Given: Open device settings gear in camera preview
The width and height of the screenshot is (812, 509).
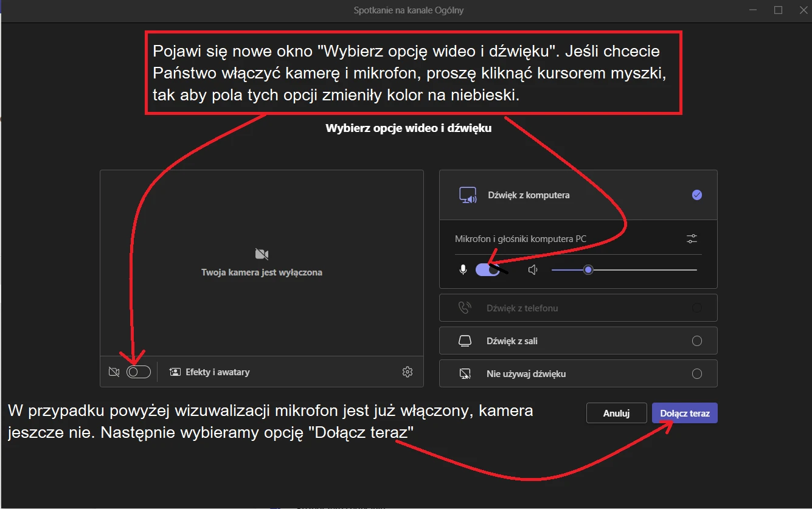Looking at the screenshot, I should (x=408, y=372).
